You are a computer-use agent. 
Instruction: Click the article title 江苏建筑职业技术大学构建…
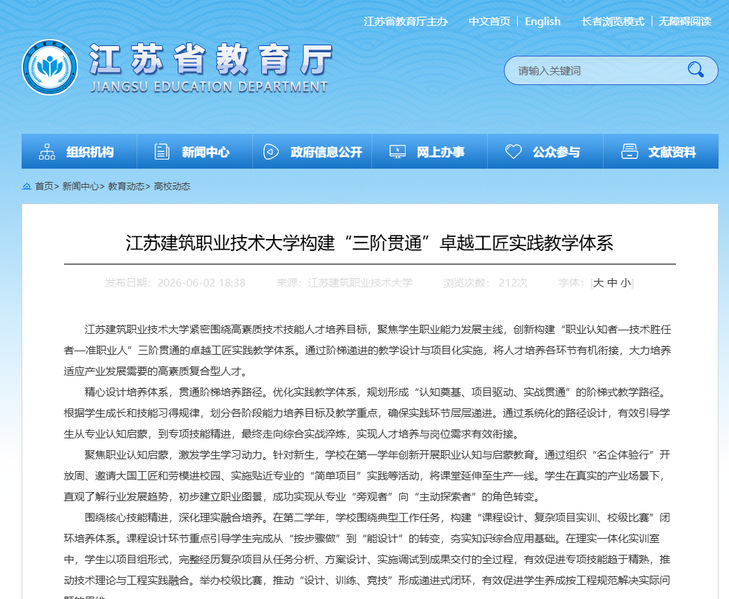[x=370, y=243]
